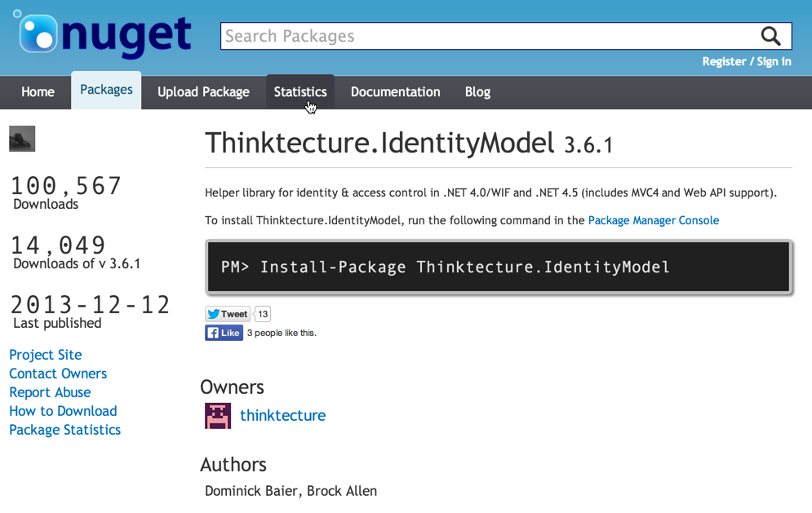Click the package thumbnail icon
This screenshot has width=812, height=513.
point(22,139)
